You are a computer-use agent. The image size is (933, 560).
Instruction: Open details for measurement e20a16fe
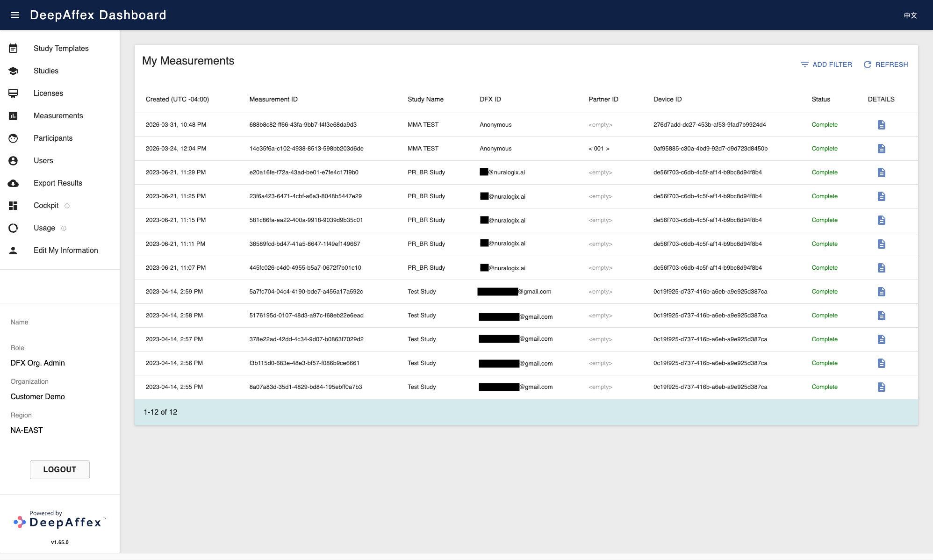(881, 172)
